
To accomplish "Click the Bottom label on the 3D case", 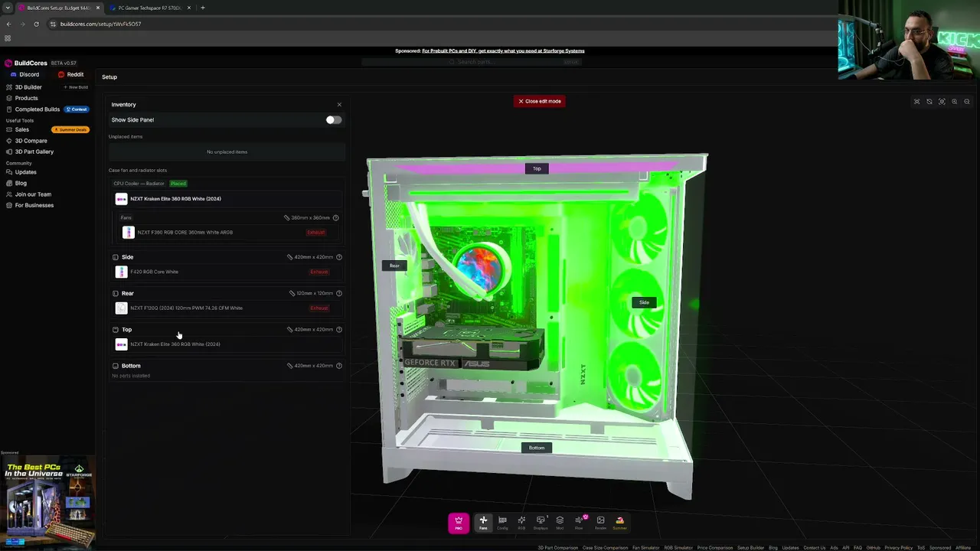I will click(x=537, y=448).
